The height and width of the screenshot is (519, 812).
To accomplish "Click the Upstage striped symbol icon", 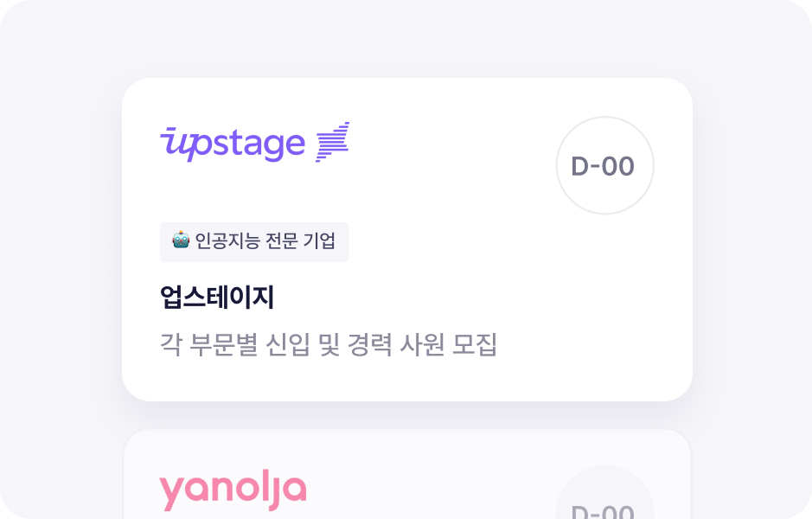I will click(333, 143).
